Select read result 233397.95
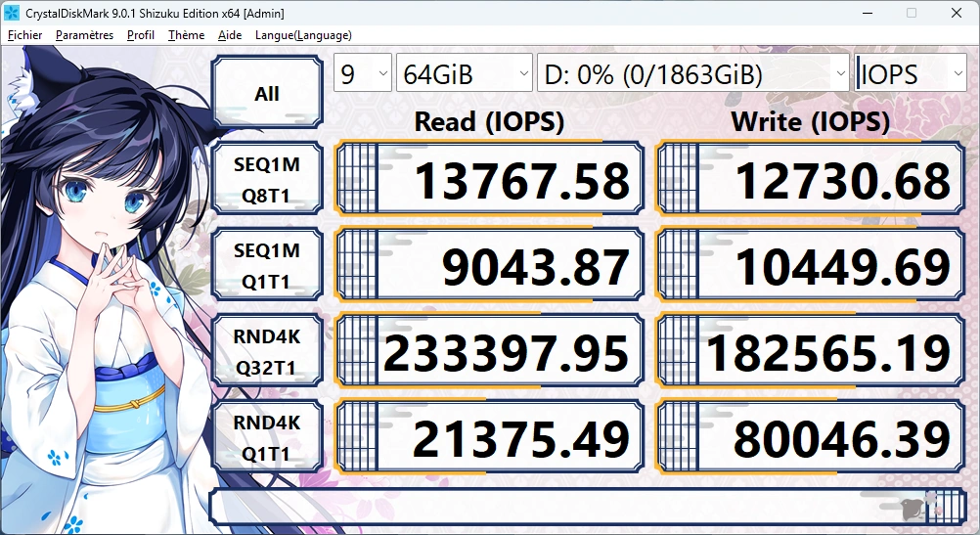 point(489,351)
